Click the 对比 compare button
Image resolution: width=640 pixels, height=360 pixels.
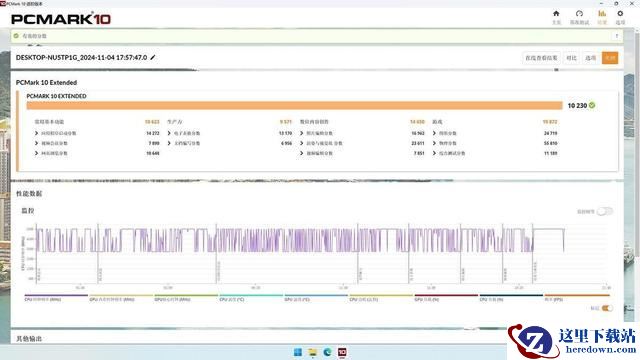click(571, 58)
